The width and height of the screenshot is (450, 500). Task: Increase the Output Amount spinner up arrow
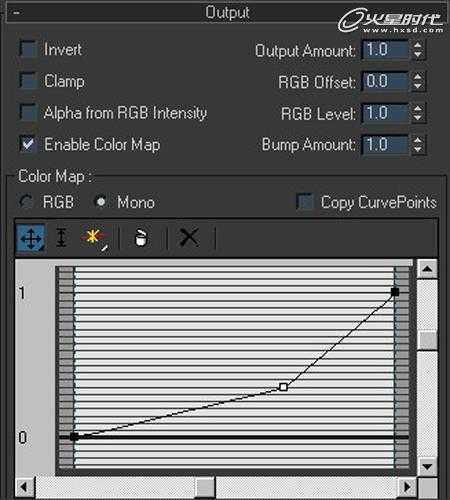coord(418,45)
